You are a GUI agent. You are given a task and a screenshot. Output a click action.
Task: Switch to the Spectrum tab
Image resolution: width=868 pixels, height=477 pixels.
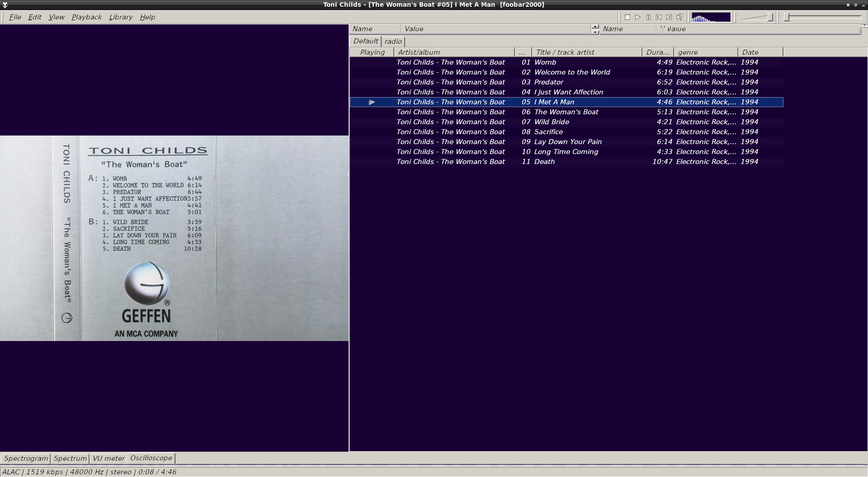(x=70, y=458)
